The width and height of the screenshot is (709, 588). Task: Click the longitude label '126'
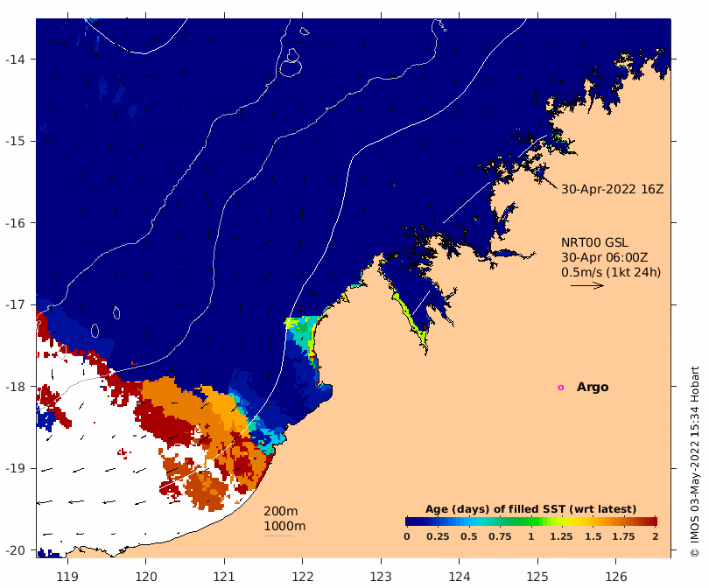point(616,577)
